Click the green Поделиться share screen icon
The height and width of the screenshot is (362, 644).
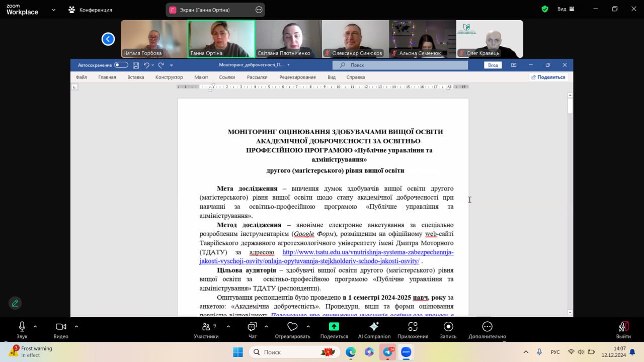[334, 327]
